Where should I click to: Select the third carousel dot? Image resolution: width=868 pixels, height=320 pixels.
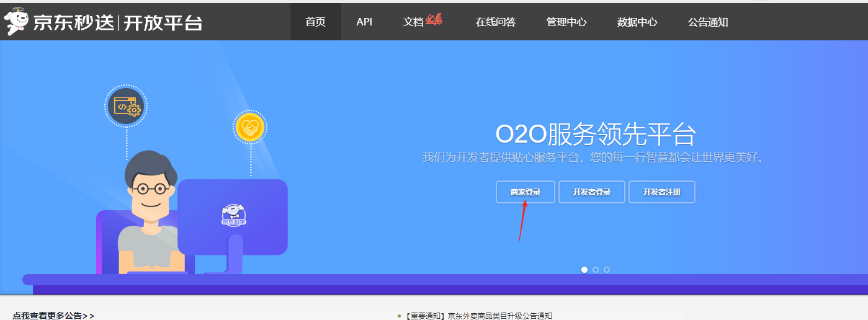(x=607, y=270)
